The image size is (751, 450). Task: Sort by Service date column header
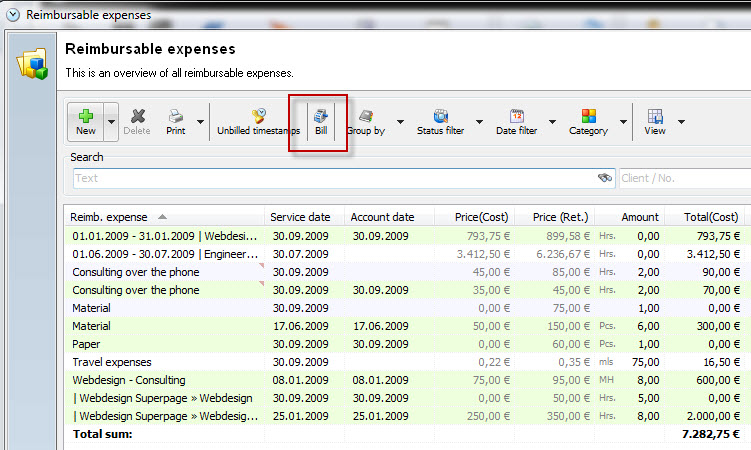300,217
